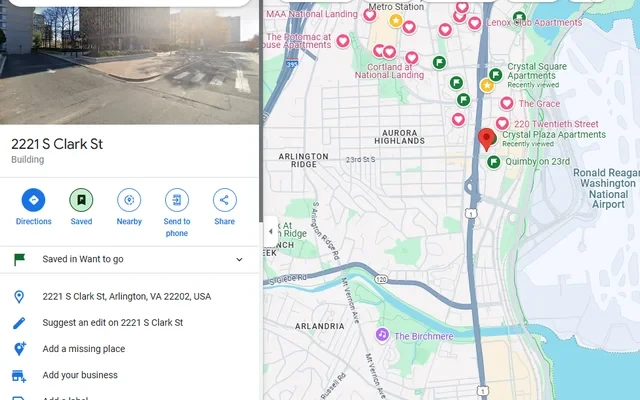640x400 pixels.
Task: Suggest an edit on 2221 S Clark St
Action: click(x=113, y=322)
